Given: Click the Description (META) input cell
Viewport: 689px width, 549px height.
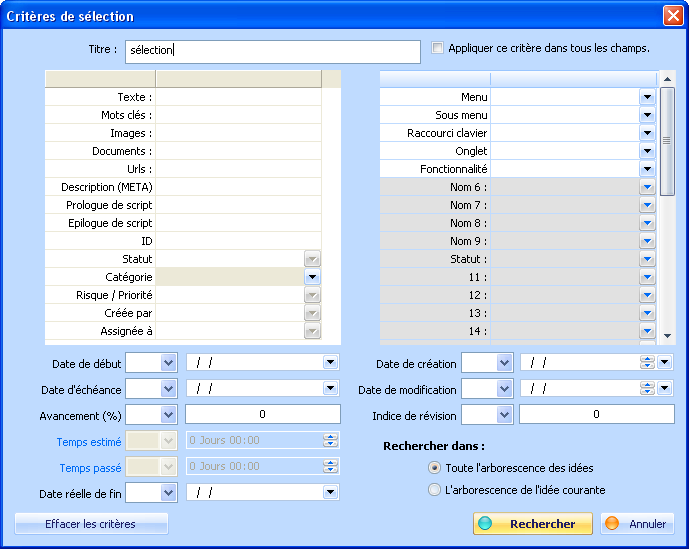Looking at the screenshot, I should (x=239, y=187).
